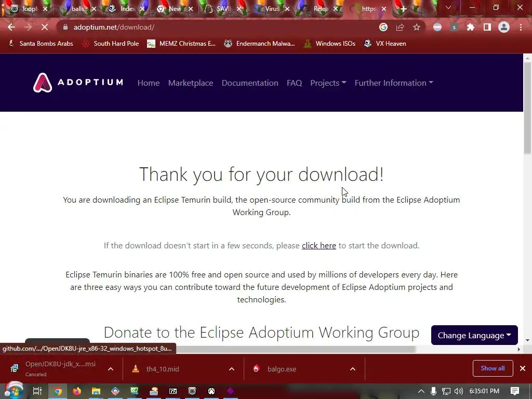The width and height of the screenshot is (532, 399).
Task: Open the 'Windows ISOs' bookmark
Action: point(330,44)
